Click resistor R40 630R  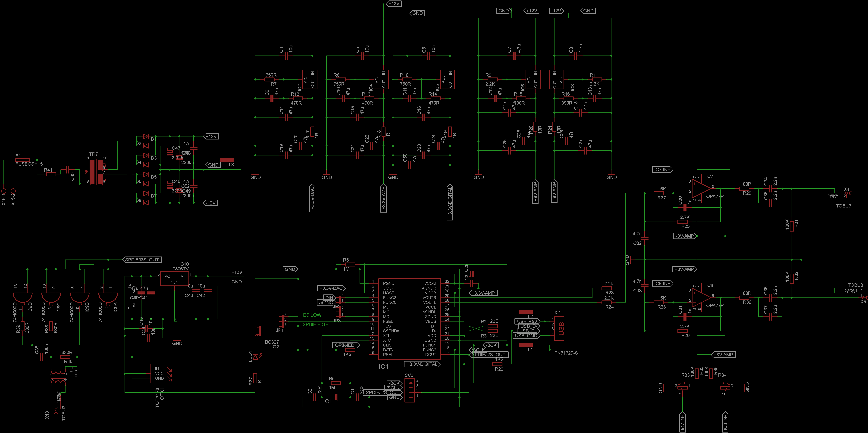[65, 357]
